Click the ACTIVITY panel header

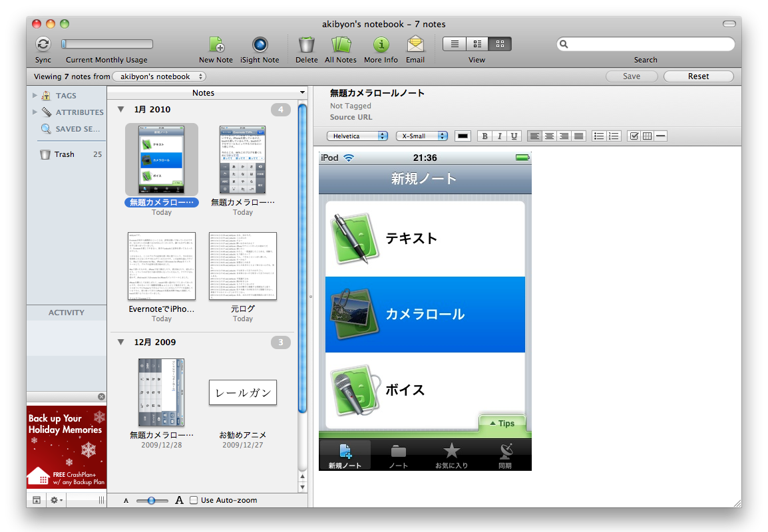click(x=67, y=313)
